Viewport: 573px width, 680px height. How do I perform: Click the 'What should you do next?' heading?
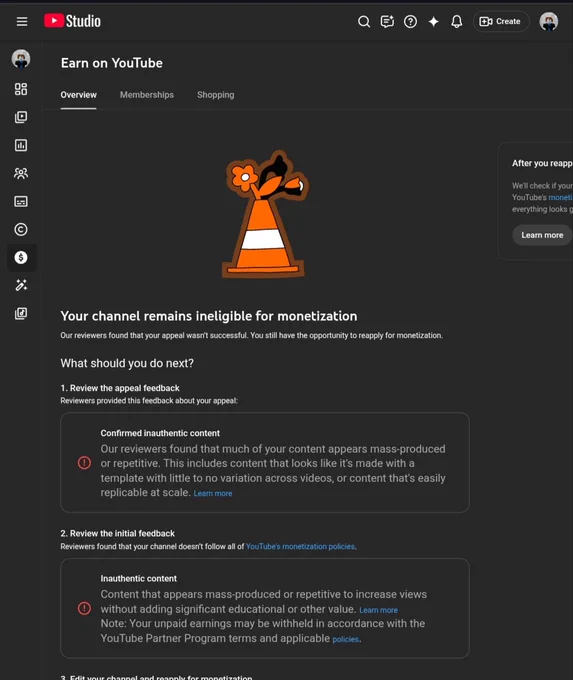tap(127, 363)
